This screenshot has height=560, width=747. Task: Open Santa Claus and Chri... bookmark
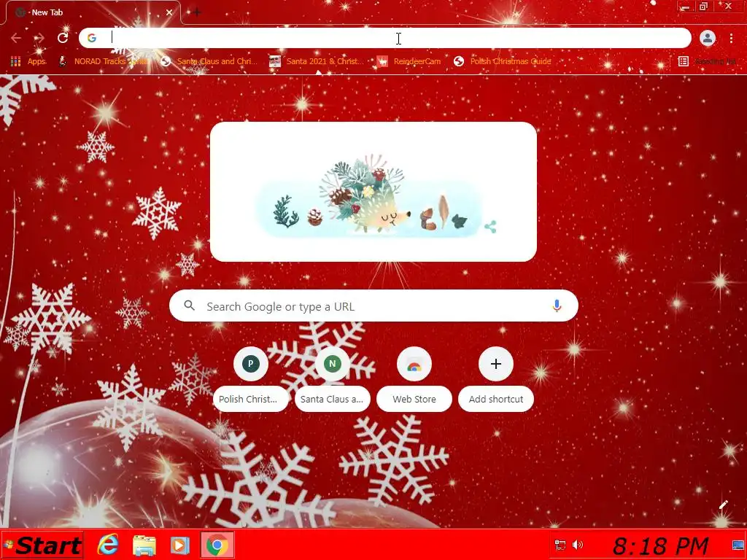point(209,61)
